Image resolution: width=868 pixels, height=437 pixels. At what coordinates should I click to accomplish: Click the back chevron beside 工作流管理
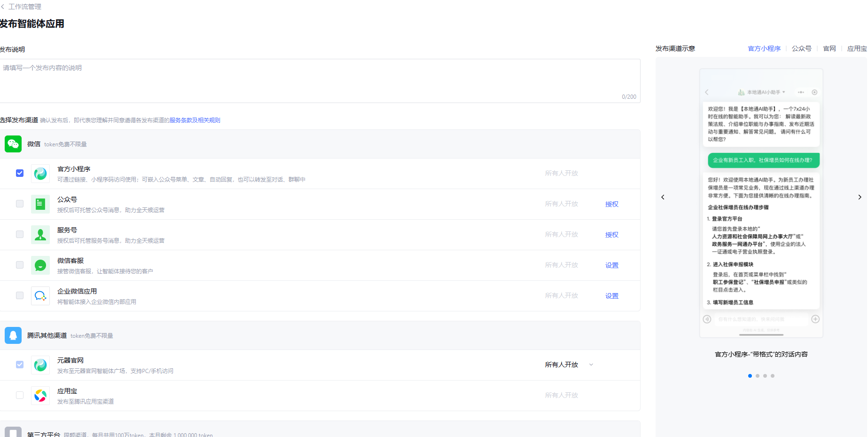[2, 7]
